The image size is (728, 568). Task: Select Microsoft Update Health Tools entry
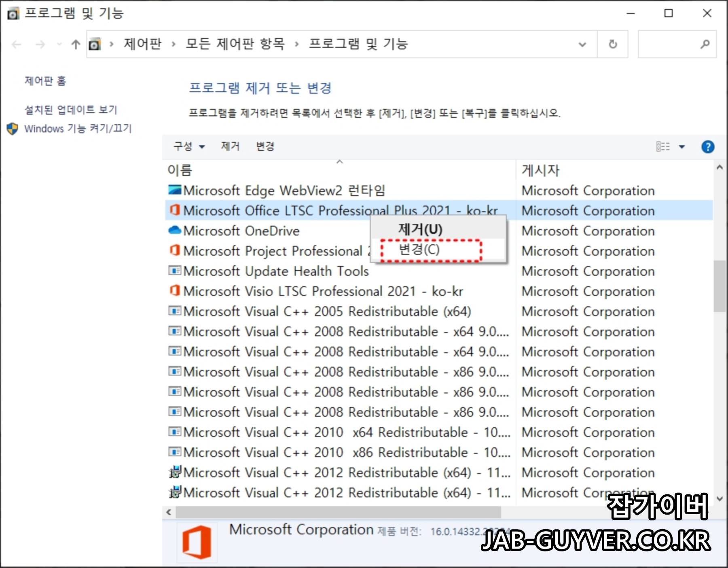(x=276, y=271)
